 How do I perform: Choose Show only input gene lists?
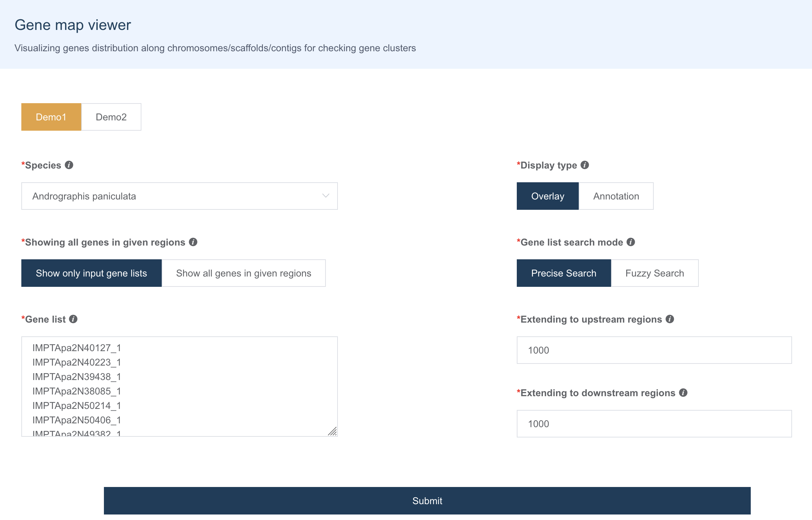pos(92,273)
